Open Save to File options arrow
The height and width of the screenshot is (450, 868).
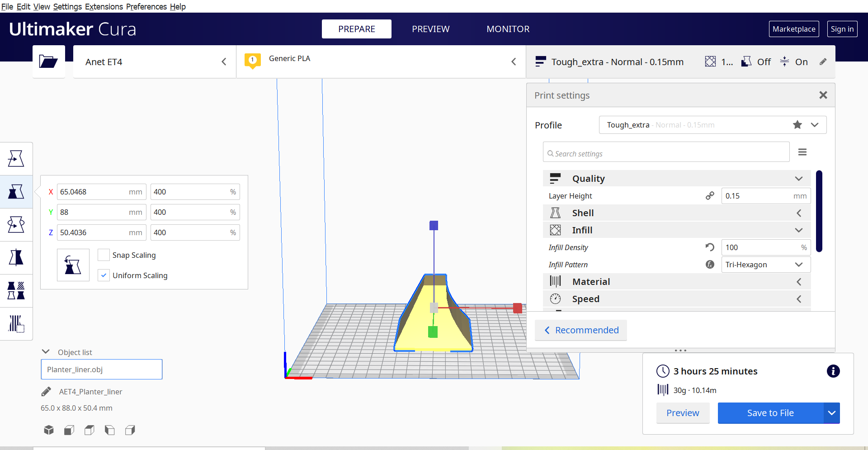pyautogui.click(x=832, y=413)
